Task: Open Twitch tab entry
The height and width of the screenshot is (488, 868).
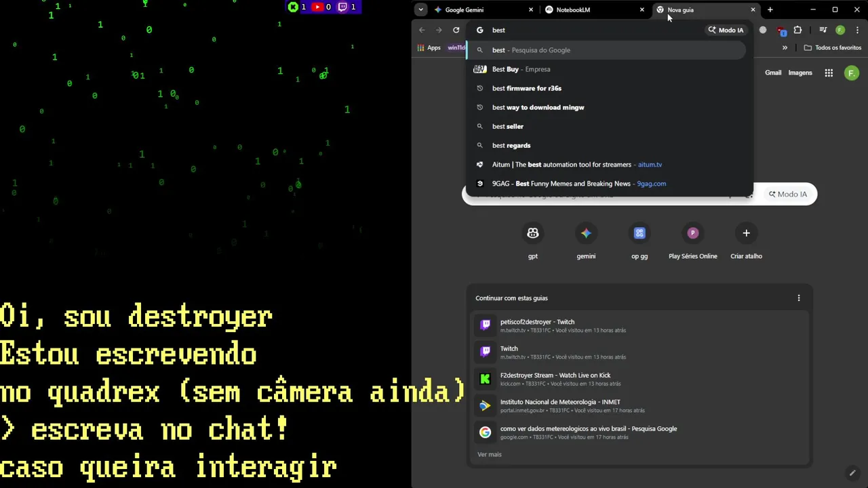Action: point(639,352)
